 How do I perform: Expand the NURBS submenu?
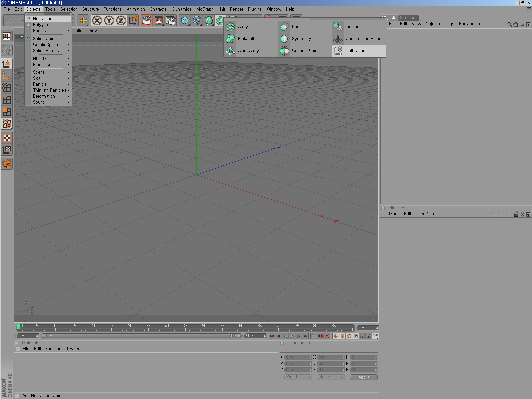pos(48,59)
